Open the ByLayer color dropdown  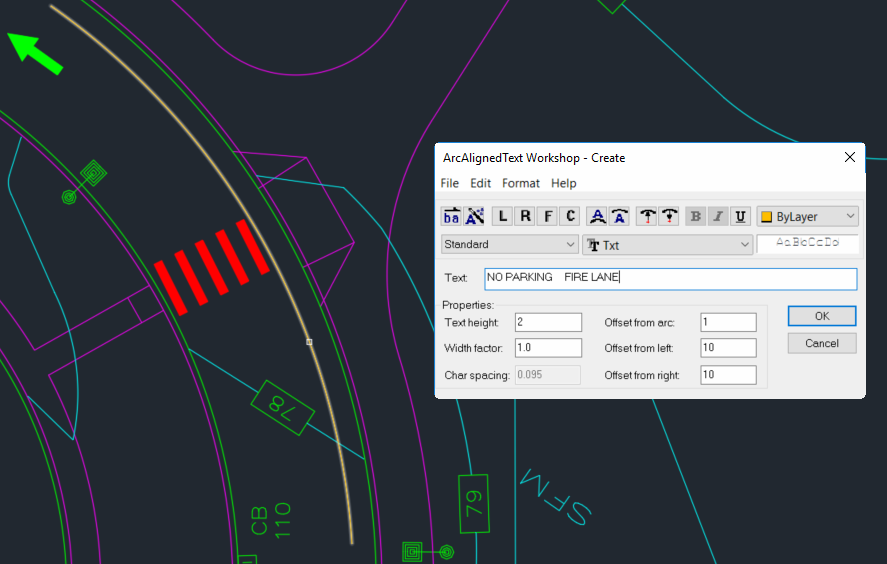pos(849,216)
